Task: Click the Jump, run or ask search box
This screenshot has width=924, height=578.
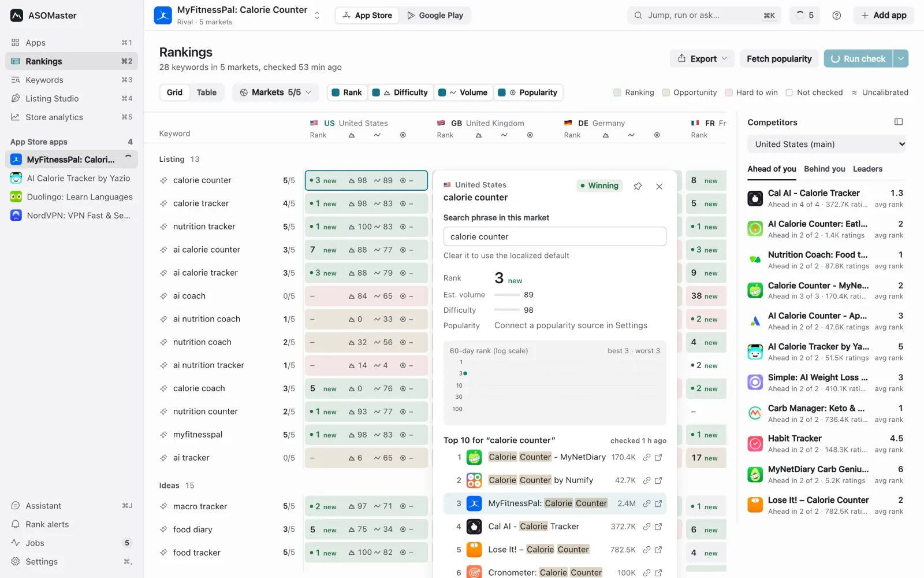Action: click(x=704, y=16)
